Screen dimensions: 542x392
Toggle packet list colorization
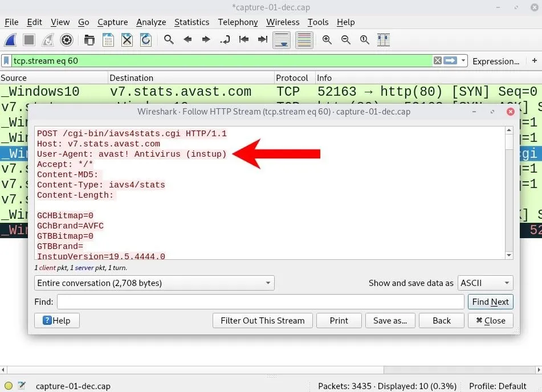[304, 40]
